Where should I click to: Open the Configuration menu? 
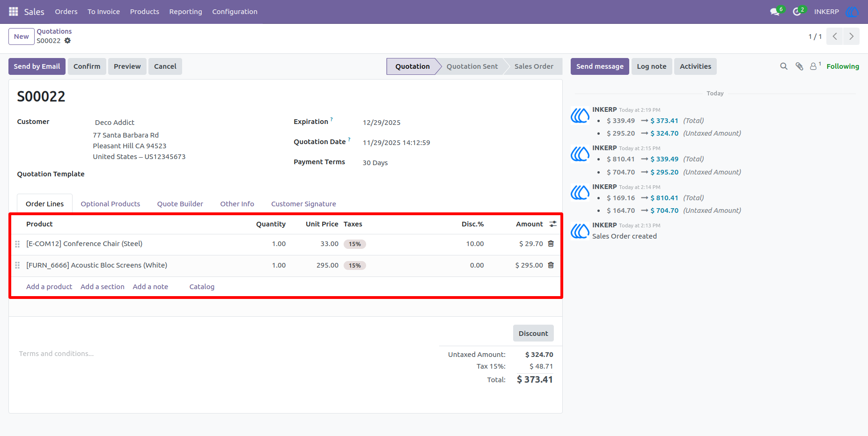click(x=235, y=12)
